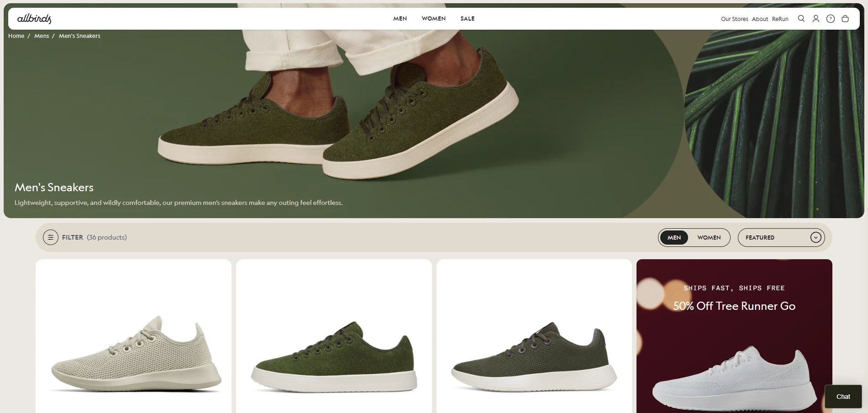
Task: Open the account profile icon
Action: tap(816, 19)
